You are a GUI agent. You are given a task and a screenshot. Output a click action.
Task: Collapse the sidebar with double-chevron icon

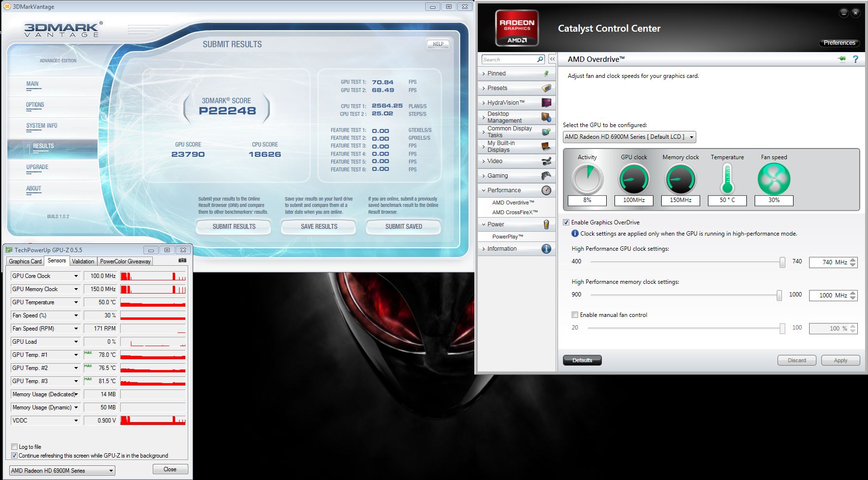click(x=552, y=59)
